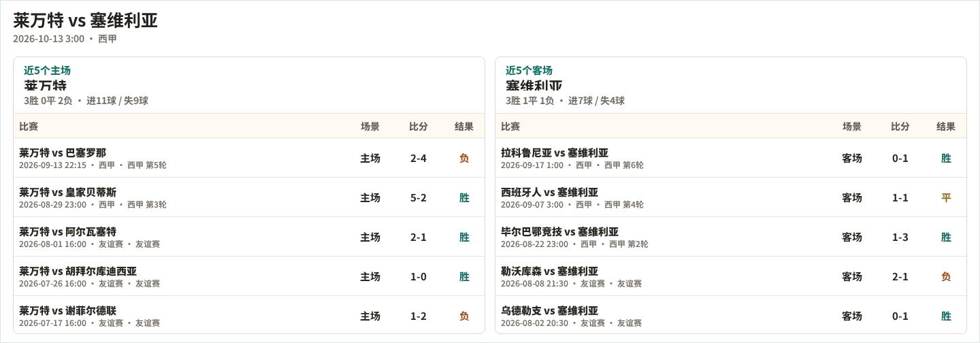Open the match 毕尔巴鄂竞技 vs 塞维利亚
Image resolution: width=980 pixels, height=343 pixels.
click(559, 231)
